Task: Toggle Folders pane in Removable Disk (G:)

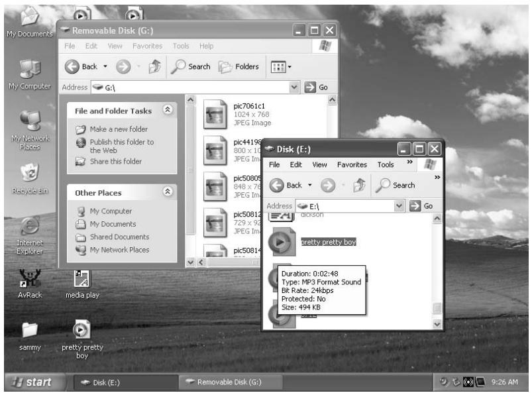Action: pyautogui.click(x=239, y=66)
